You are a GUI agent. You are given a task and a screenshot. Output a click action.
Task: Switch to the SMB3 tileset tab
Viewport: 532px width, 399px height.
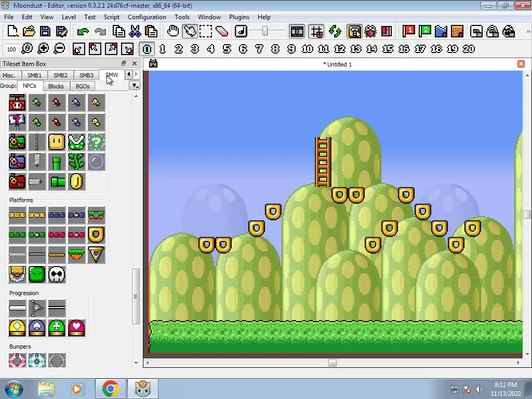[x=86, y=75]
